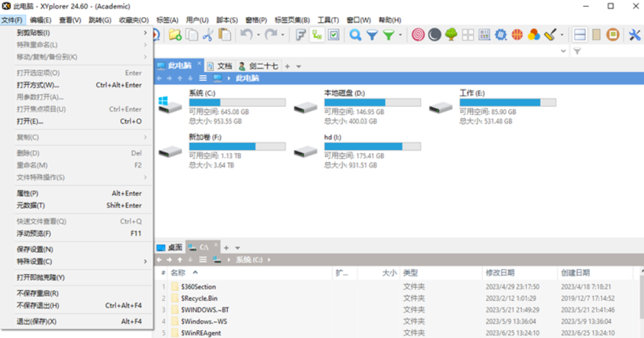Open the green filter dropdown arrow
Viewport: 644px width, 338px height.
tap(401, 35)
